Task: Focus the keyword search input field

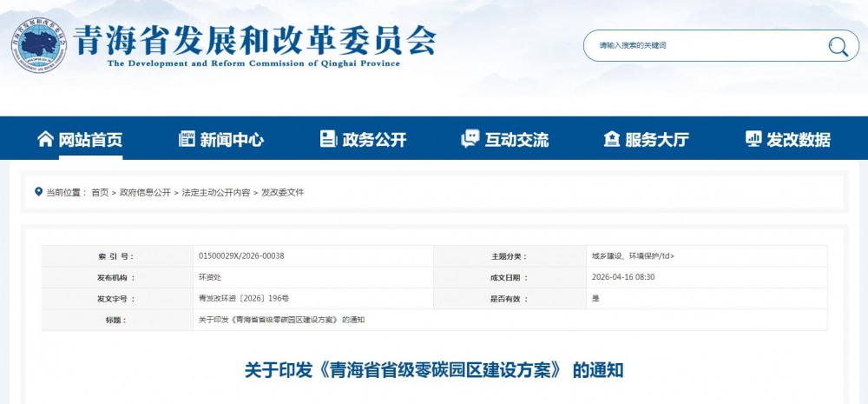Action: click(x=703, y=45)
